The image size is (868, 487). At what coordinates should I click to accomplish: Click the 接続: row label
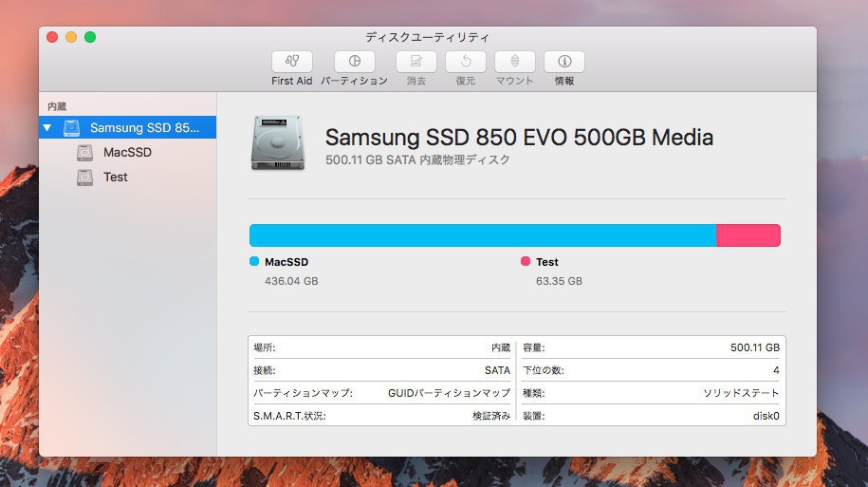click(x=264, y=370)
